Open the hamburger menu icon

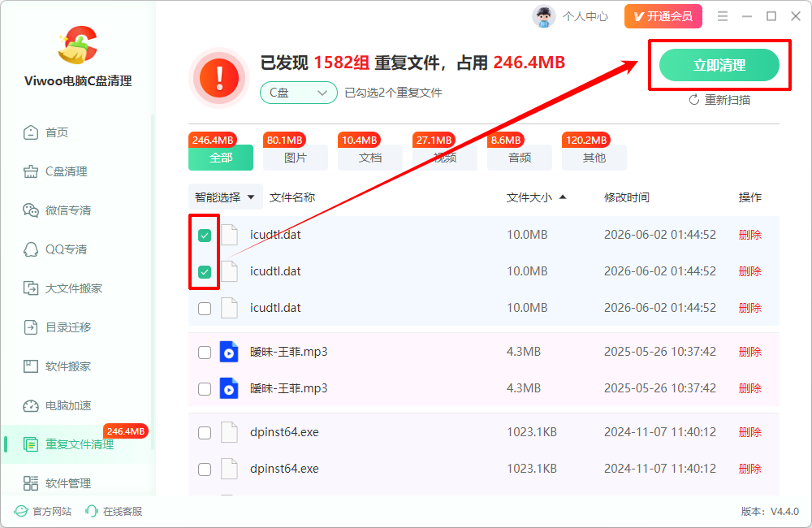(723, 16)
